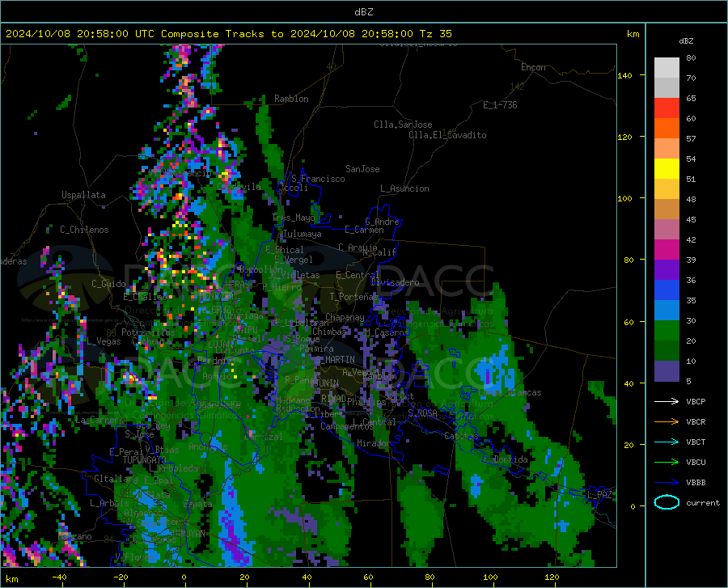Click the 'La_Carrera' map label
This screenshot has width=728, height=588.
click(99, 420)
